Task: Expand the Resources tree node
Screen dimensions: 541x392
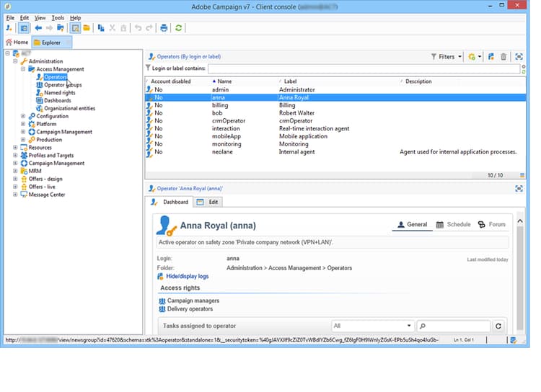Action: coord(15,147)
